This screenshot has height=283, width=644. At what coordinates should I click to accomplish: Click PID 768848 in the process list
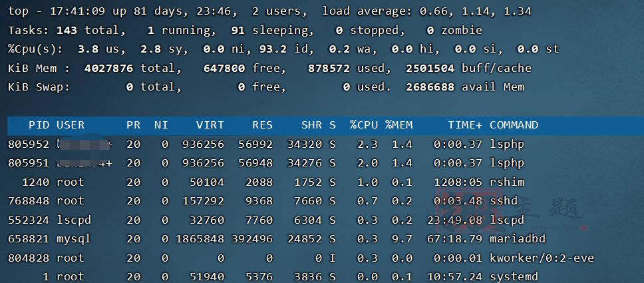tap(29, 201)
